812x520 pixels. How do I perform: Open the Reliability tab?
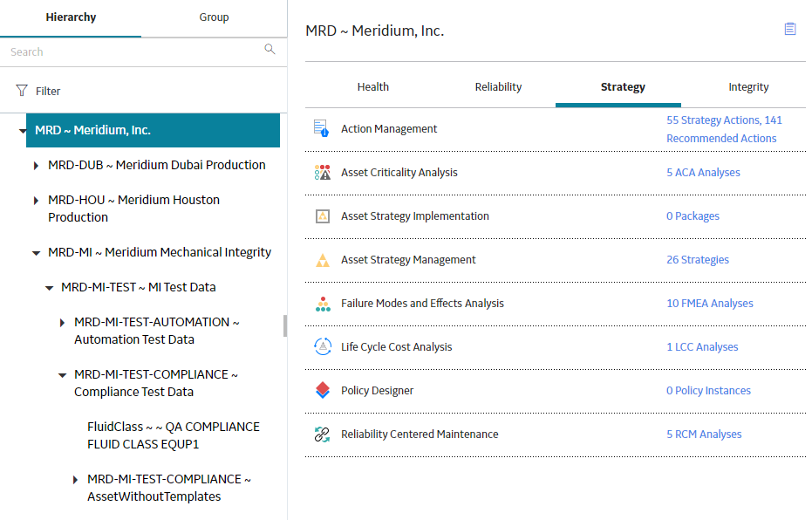498,87
